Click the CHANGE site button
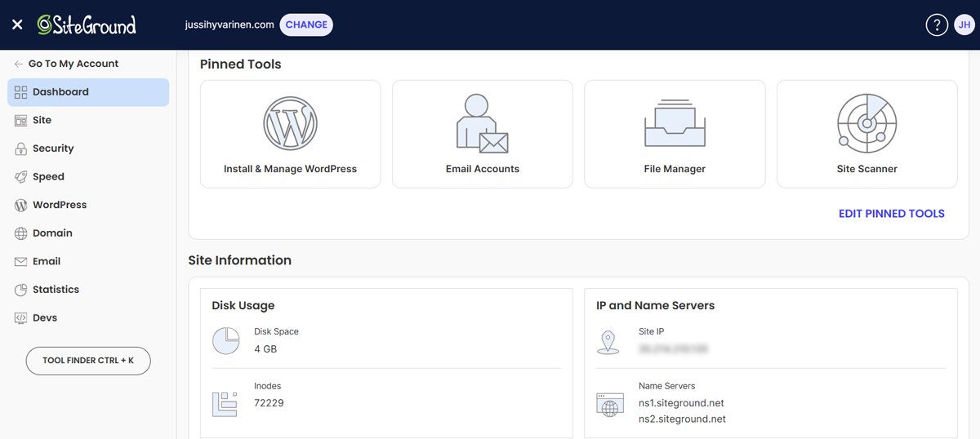980x439 pixels. (306, 24)
